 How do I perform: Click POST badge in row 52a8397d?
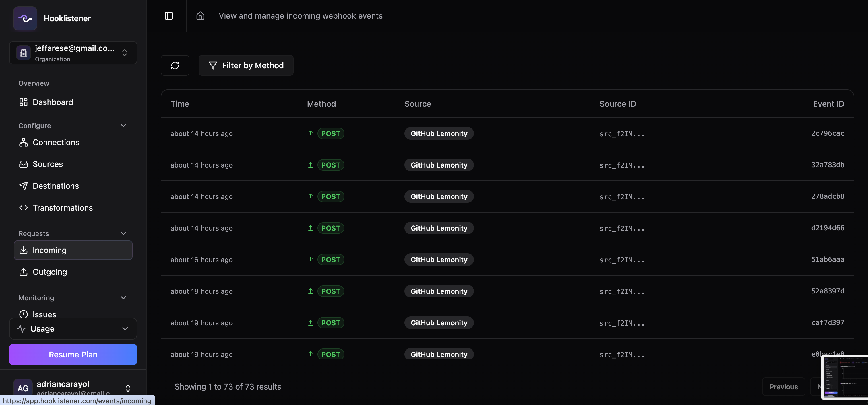331,291
